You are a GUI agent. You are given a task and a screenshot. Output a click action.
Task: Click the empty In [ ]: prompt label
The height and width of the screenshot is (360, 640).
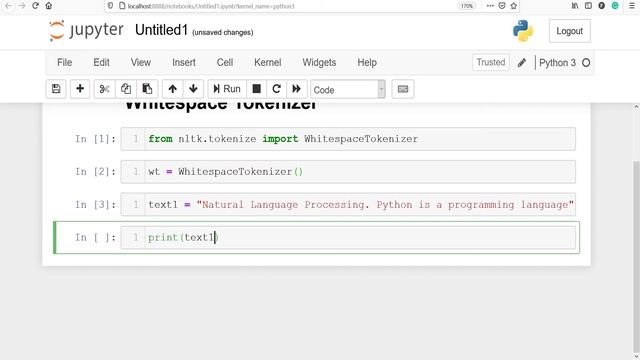96,238
